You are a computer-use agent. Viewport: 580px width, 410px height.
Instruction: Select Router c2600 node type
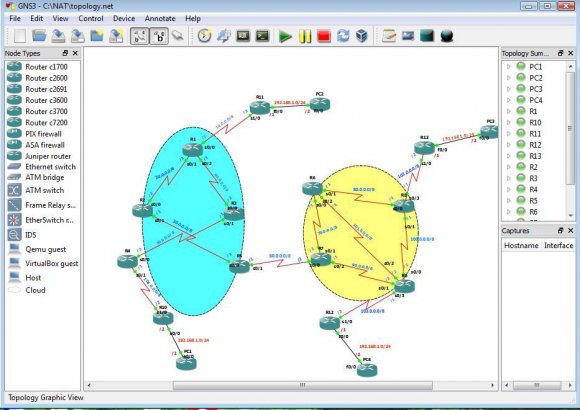coord(43,78)
